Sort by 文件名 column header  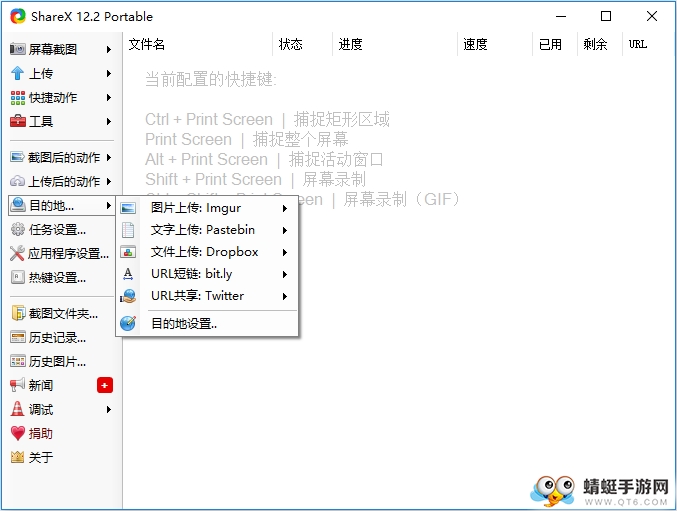[x=198, y=44]
